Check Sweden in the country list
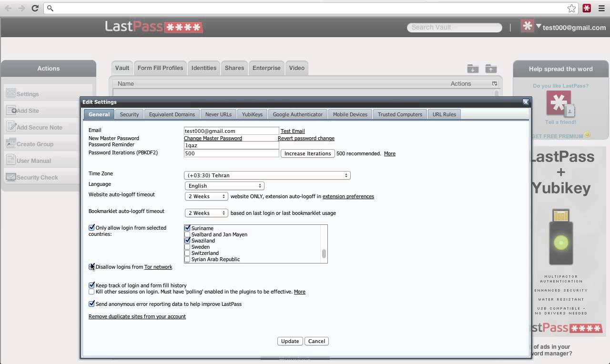The height and width of the screenshot is (364, 610). coord(187,247)
